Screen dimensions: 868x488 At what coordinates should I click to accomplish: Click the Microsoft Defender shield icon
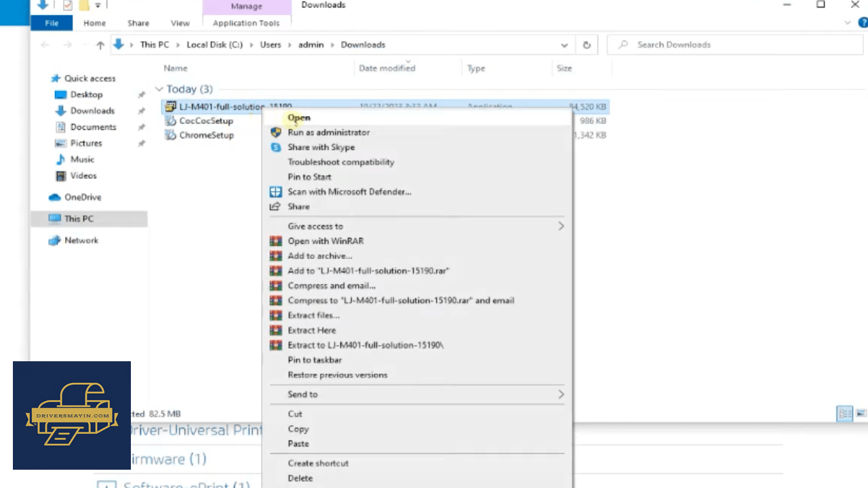(275, 192)
